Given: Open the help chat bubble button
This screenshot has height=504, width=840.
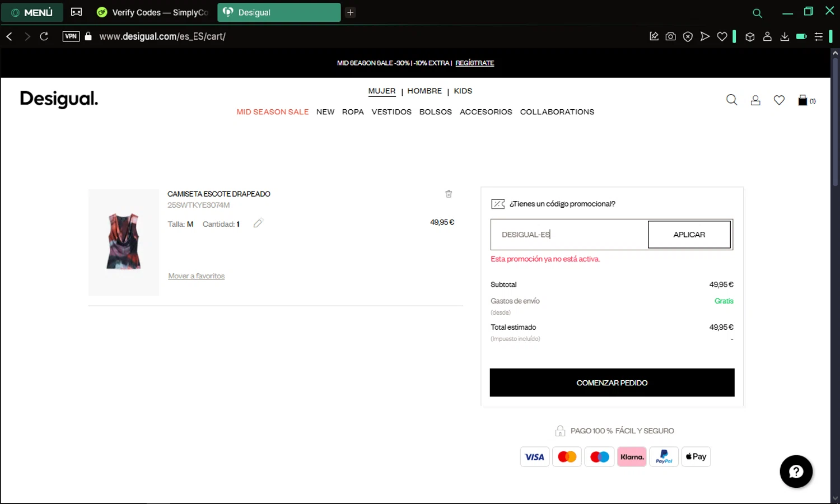Looking at the screenshot, I should (796, 472).
